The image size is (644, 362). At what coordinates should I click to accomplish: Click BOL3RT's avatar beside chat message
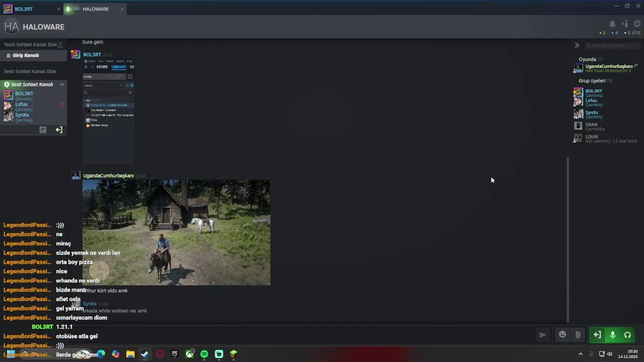pos(75,54)
